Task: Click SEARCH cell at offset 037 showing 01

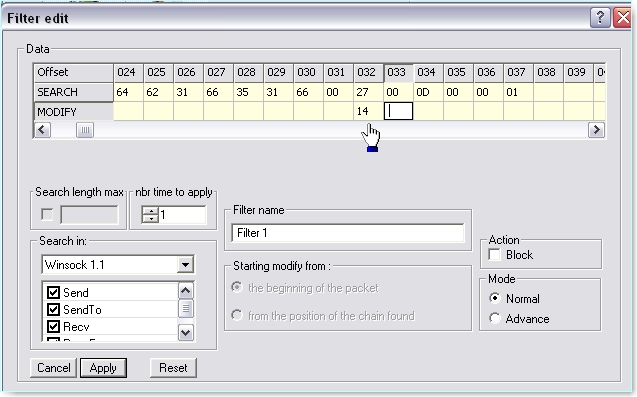Action: 518,92
